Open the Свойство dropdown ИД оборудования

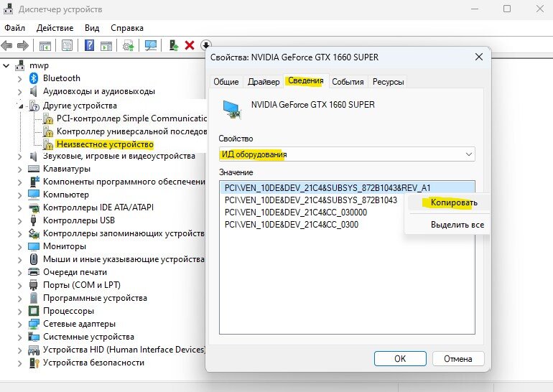pos(347,154)
